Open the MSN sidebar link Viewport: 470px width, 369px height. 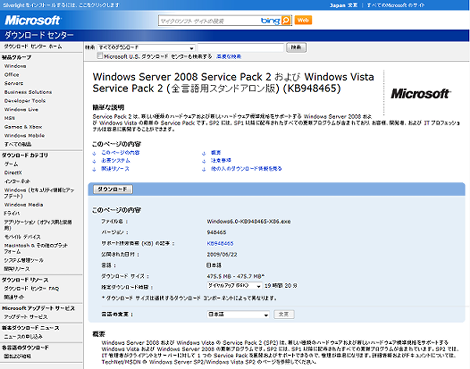pyautogui.click(x=9, y=118)
